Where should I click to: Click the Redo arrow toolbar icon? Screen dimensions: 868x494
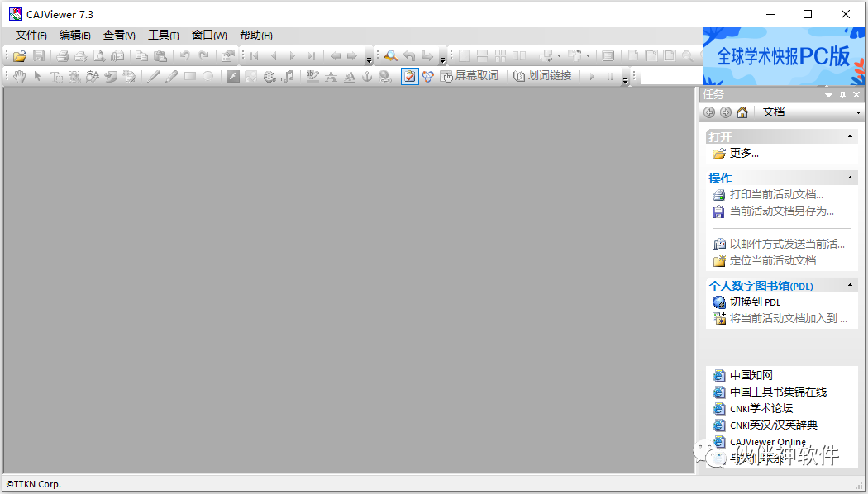203,56
